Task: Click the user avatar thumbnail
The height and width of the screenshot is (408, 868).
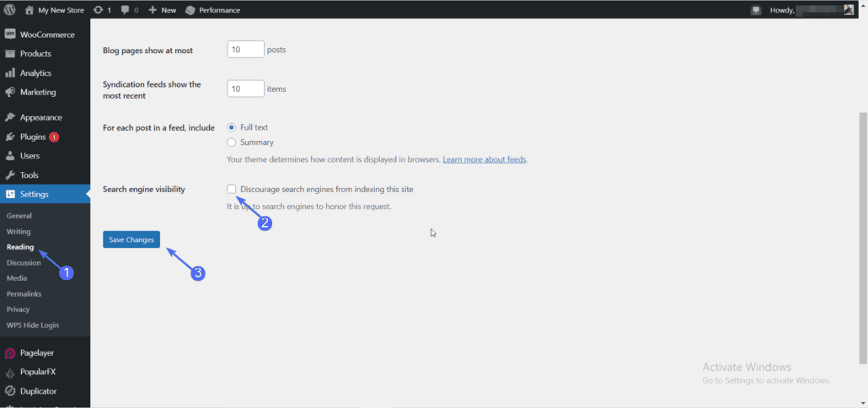Action: [x=849, y=10]
